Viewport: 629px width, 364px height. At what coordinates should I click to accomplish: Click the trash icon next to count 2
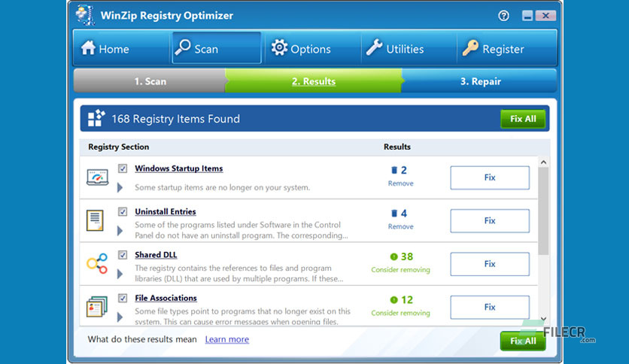[394, 170]
